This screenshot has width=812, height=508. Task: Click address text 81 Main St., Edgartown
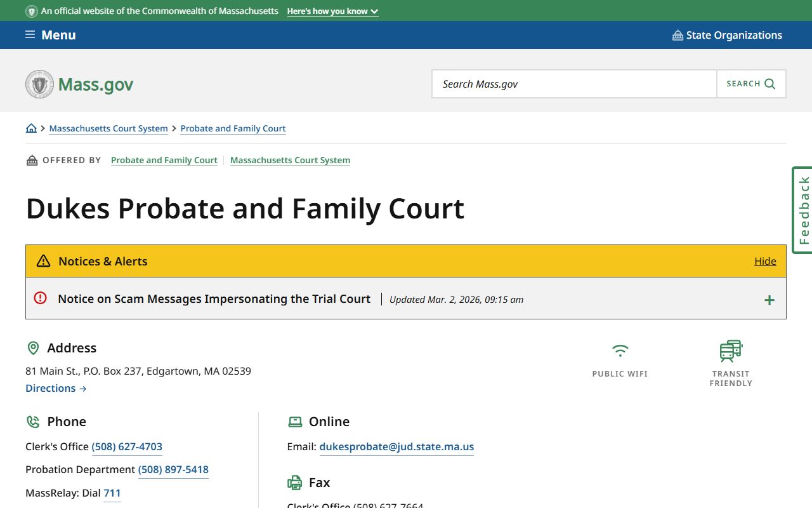point(138,371)
